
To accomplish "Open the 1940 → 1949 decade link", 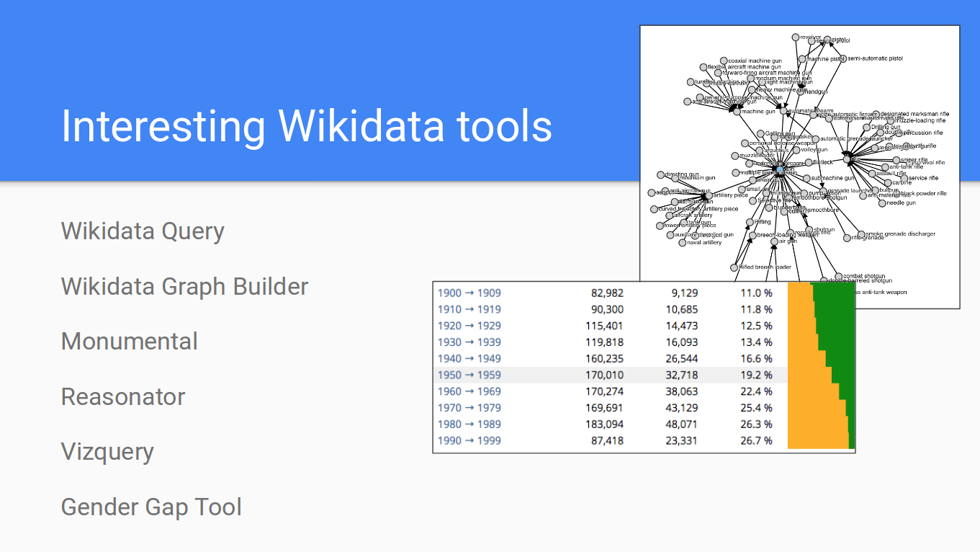I will (x=469, y=358).
